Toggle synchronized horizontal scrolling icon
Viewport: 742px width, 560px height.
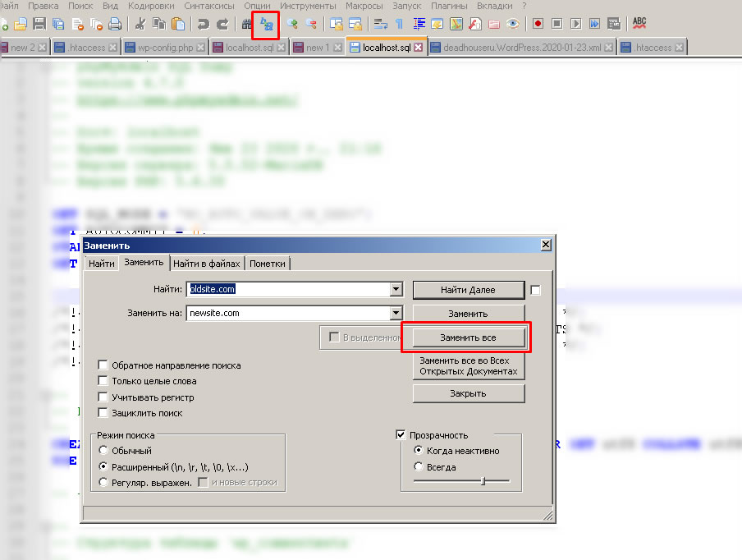(355, 24)
